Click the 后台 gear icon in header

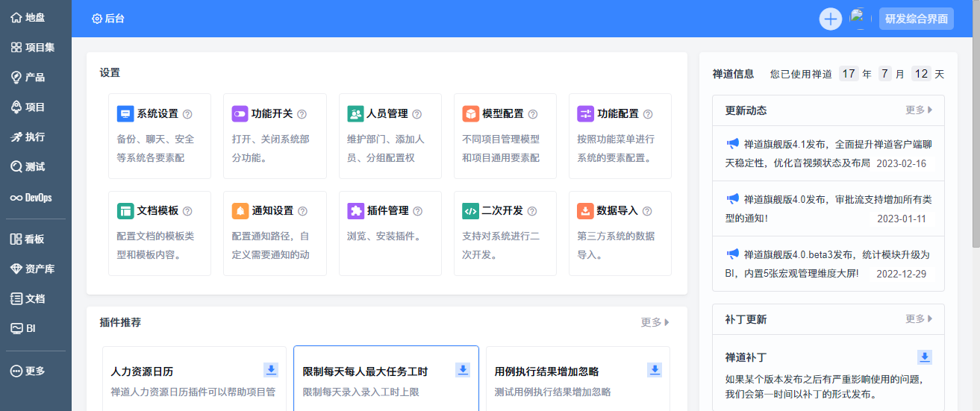click(x=97, y=19)
